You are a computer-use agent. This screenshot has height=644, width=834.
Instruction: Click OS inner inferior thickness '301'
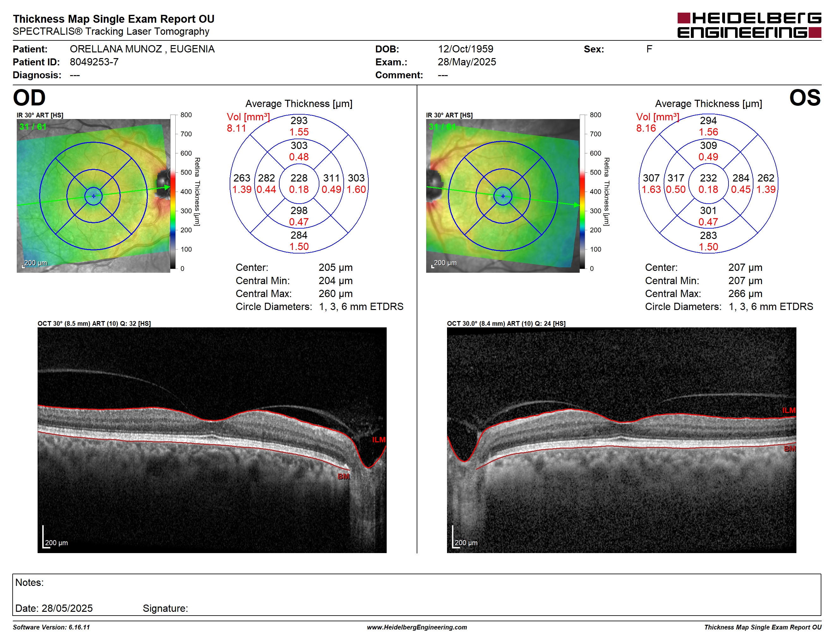click(x=708, y=210)
